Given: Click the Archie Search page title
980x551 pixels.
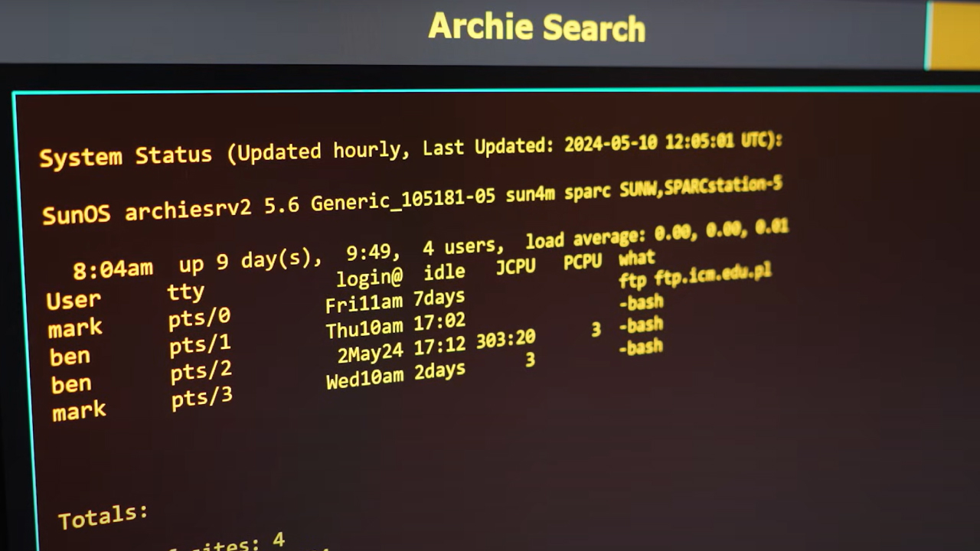Looking at the screenshot, I should pyautogui.click(x=537, y=27).
